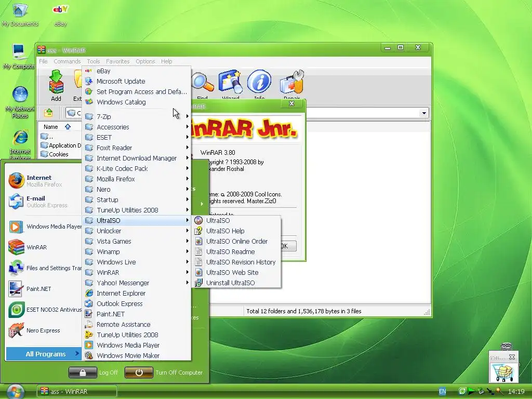This screenshot has width=532, height=399.
Task: Click the Turn Off Computer power button
Action: pyautogui.click(x=139, y=373)
